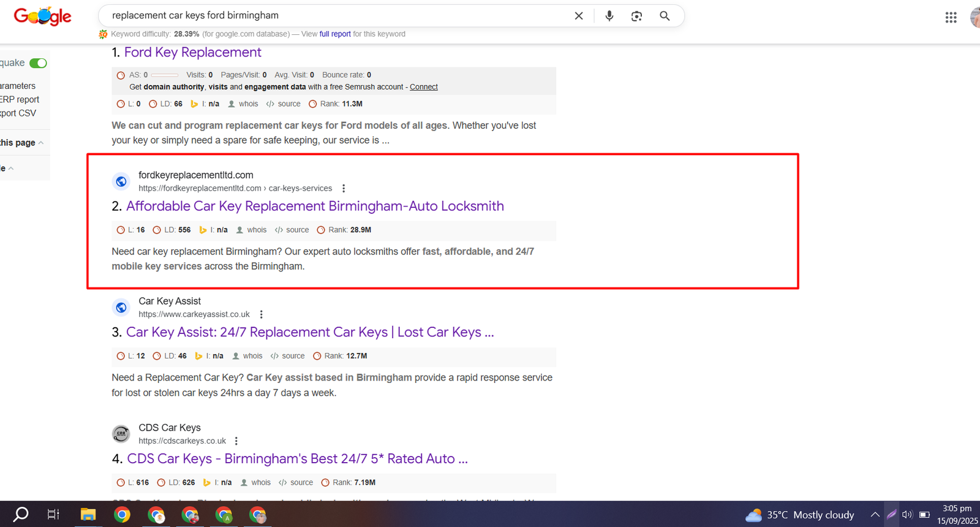Click the magnifier search button
The width and height of the screenshot is (980, 527).
(665, 16)
